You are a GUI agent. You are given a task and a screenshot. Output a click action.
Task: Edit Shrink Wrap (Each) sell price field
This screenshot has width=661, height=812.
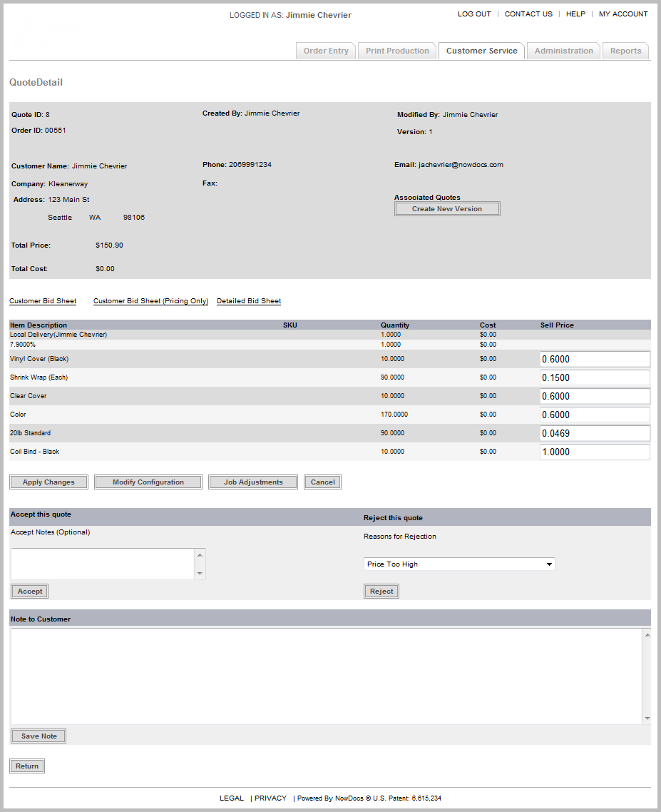coord(595,377)
